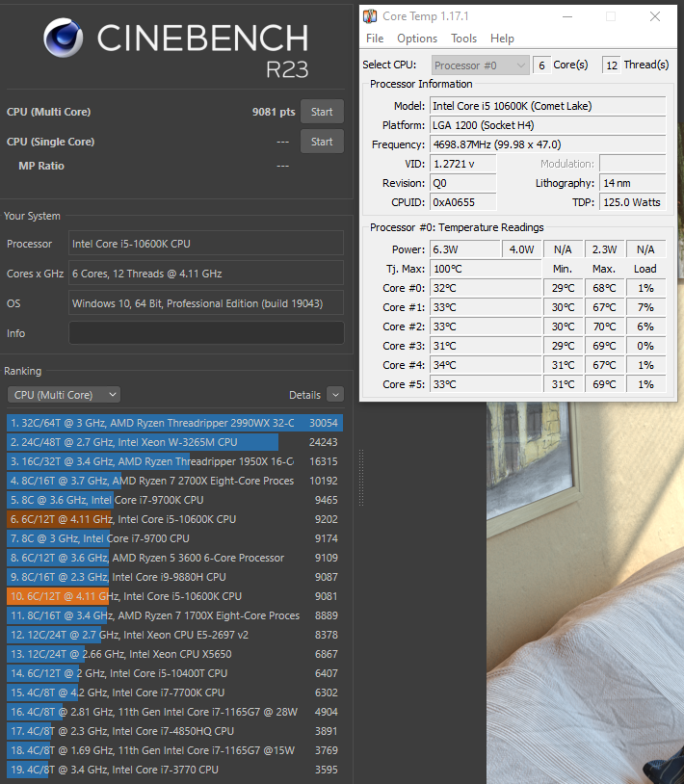Click the Cores x GHz field
The image size is (684, 784).
point(206,274)
